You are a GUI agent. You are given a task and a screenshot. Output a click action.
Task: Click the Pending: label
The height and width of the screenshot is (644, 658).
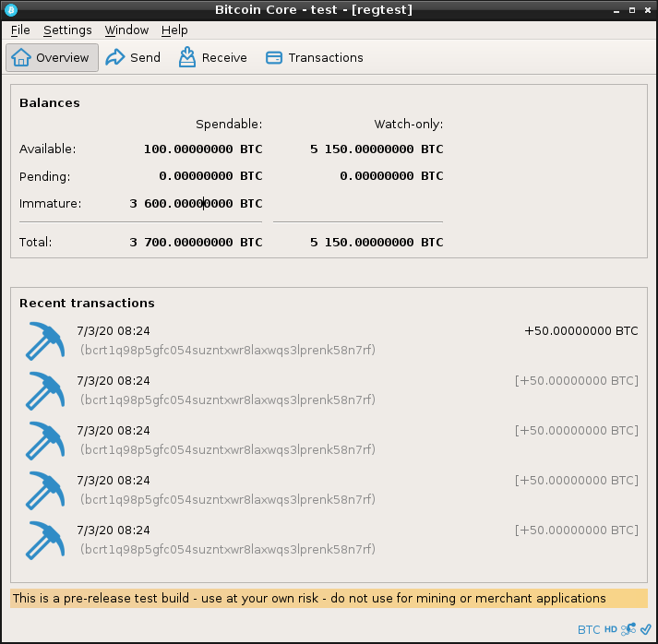click(x=45, y=176)
